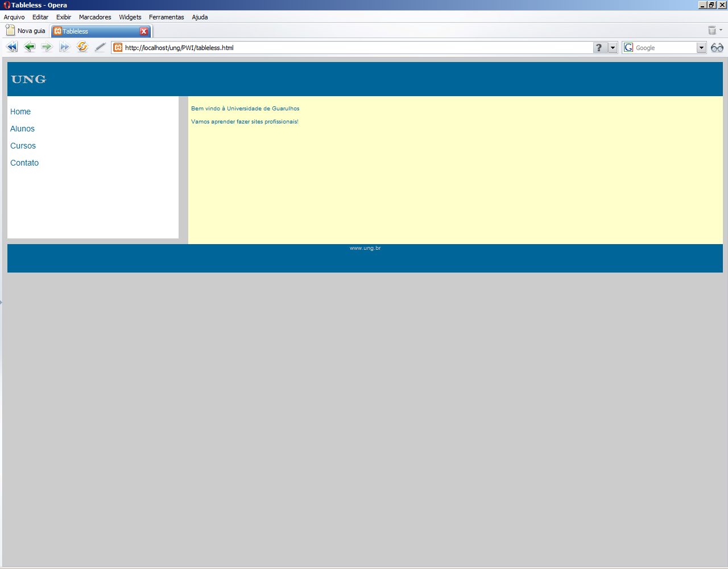
Task: Click the glasses view icon
Action: click(717, 48)
